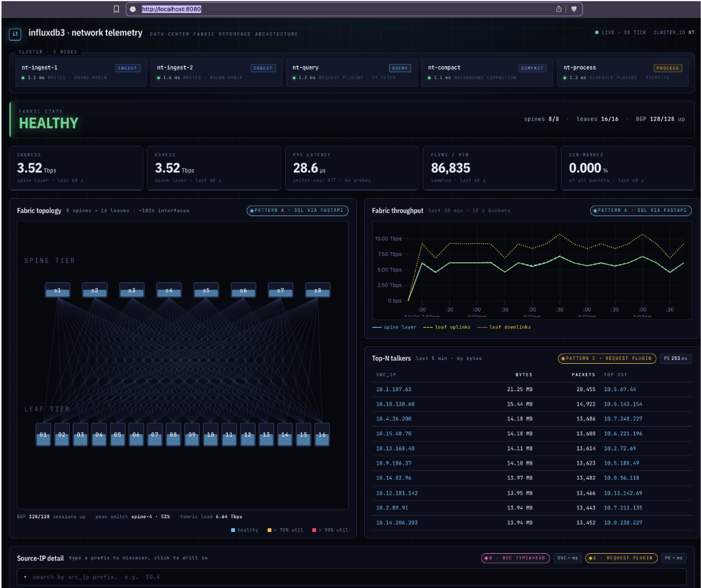Click the Pattern C Request Plugin badge in Top-N talkers
Screen dimensions: 701x588
pos(607,358)
